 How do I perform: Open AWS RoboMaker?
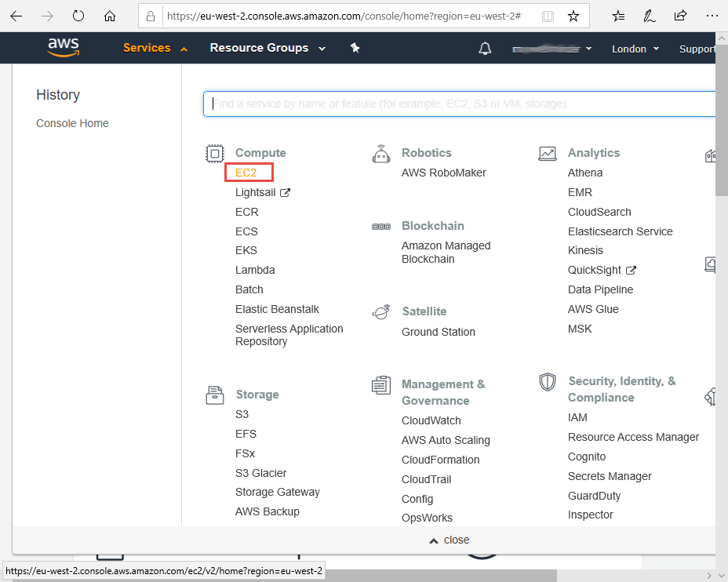[444, 173]
